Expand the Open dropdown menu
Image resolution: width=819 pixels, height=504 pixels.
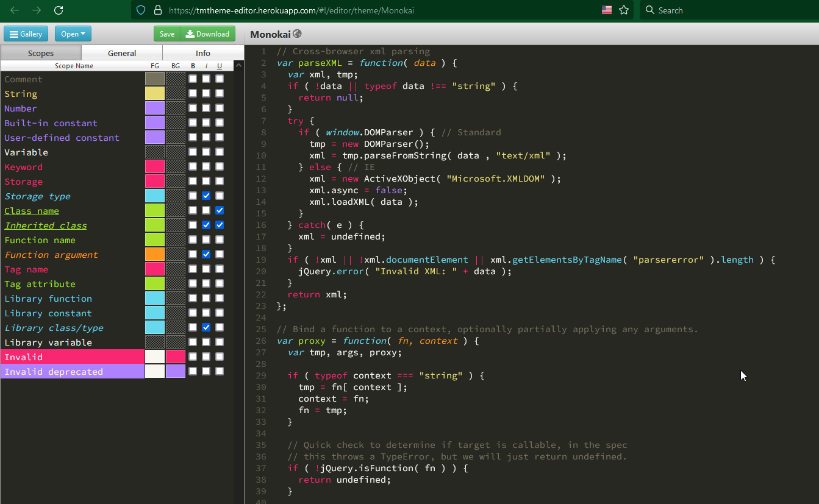coord(73,34)
